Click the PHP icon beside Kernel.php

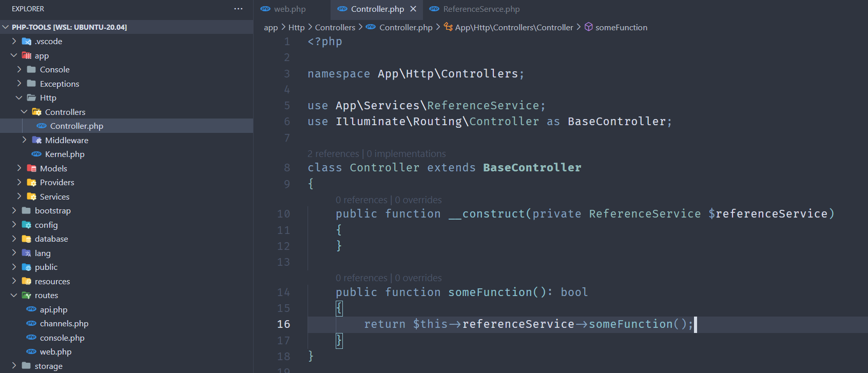coord(36,154)
